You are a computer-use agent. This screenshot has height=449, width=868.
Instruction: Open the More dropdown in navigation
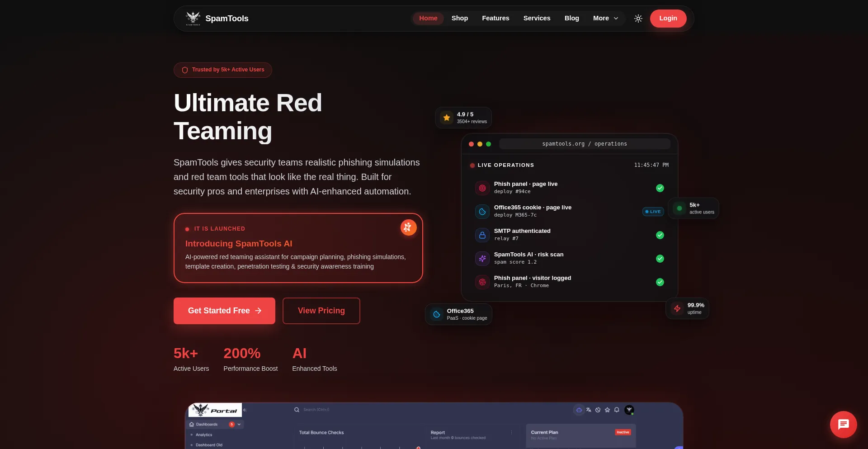[x=606, y=18]
